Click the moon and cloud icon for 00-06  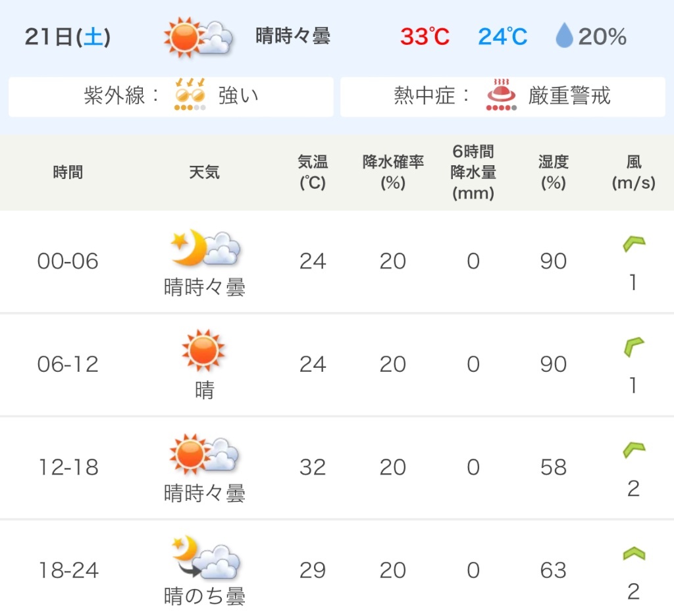[x=205, y=247]
